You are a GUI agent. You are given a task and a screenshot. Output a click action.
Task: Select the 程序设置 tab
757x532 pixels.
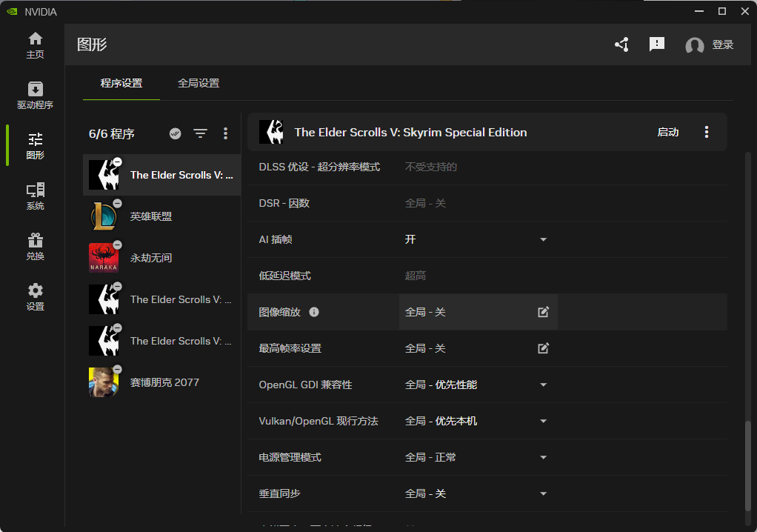[121, 83]
